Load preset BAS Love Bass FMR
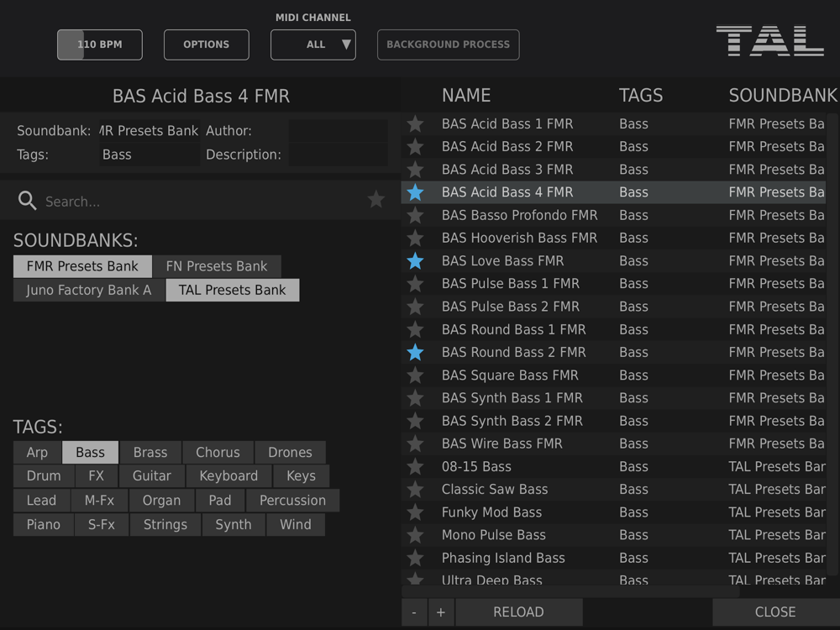Image resolution: width=840 pixels, height=630 pixels. pos(502,261)
